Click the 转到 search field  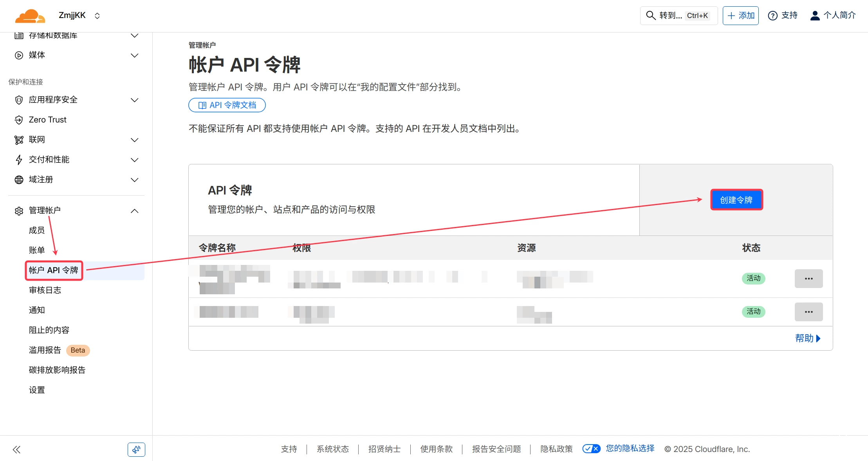tap(669, 15)
